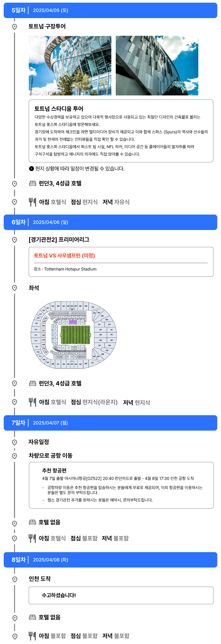
Task: Open right Tottenham stadium exterior photo
Action: coord(157,65)
